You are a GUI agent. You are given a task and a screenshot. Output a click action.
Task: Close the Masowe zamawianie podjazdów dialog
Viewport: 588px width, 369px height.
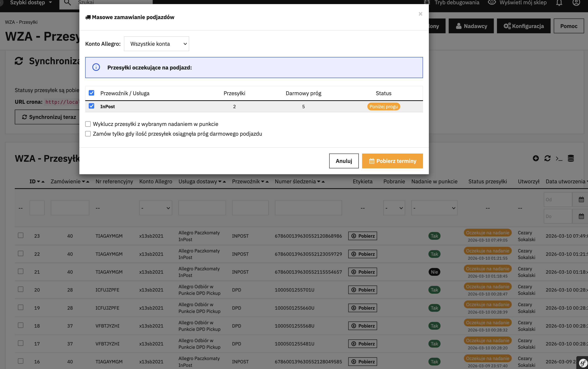click(x=420, y=14)
